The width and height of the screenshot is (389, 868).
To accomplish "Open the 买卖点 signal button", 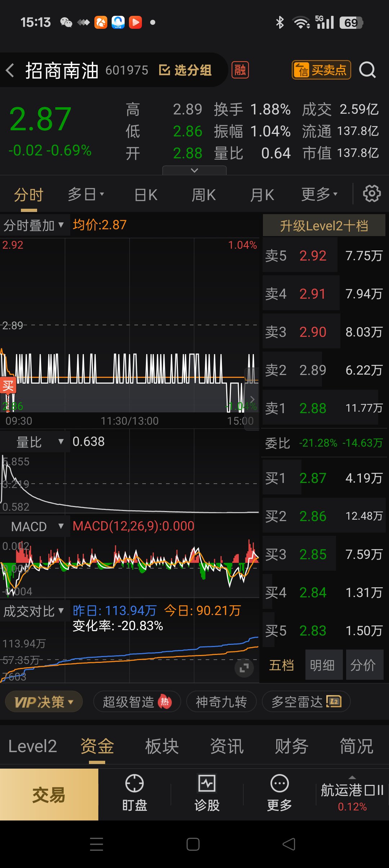I will [x=321, y=70].
